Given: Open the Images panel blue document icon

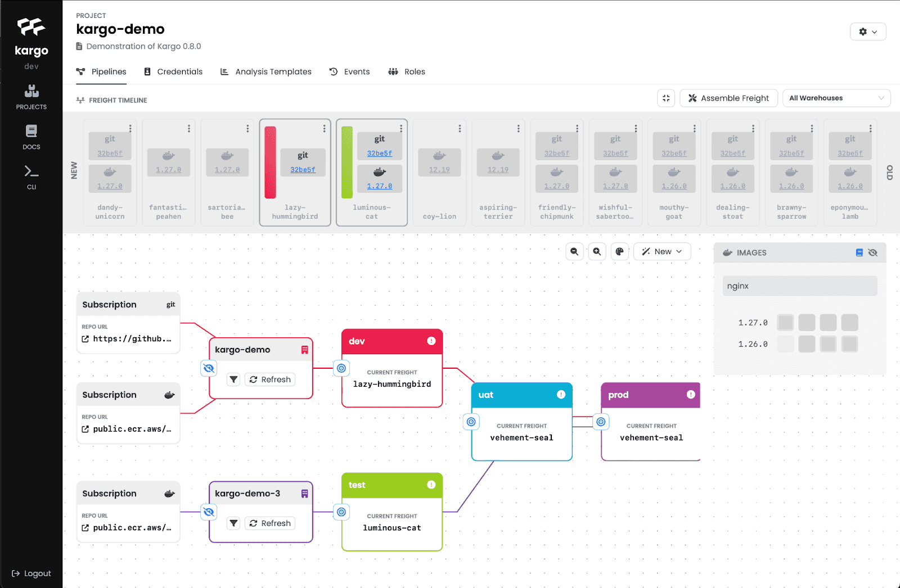Looking at the screenshot, I should pyautogui.click(x=859, y=252).
